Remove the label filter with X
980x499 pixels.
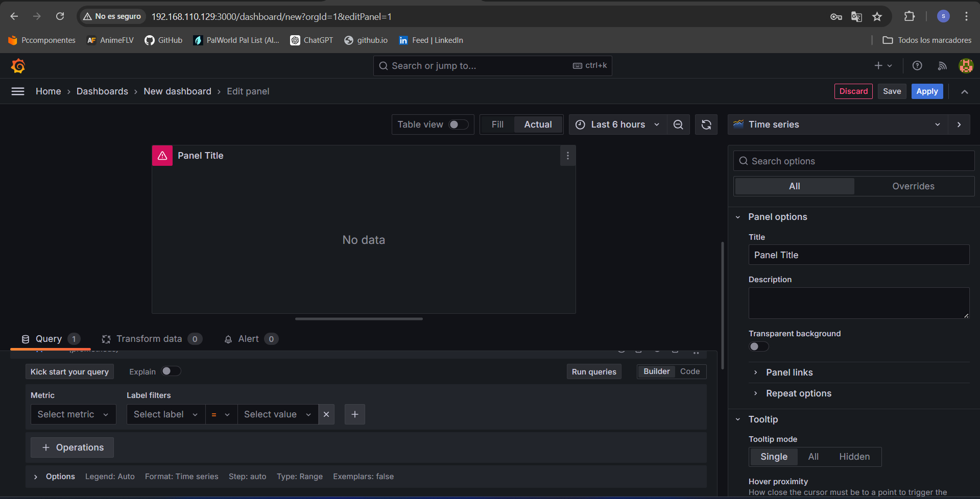coord(326,414)
